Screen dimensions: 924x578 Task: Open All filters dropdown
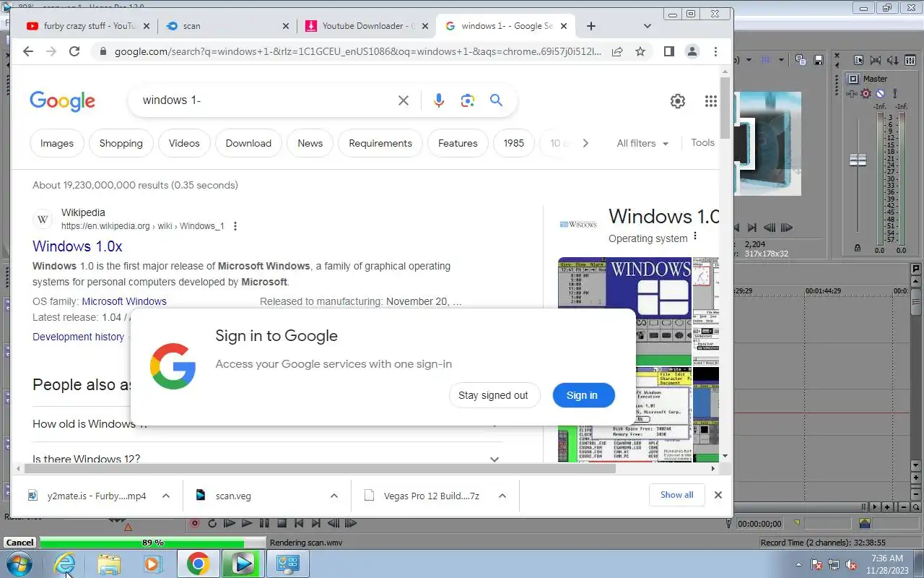pyautogui.click(x=642, y=143)
